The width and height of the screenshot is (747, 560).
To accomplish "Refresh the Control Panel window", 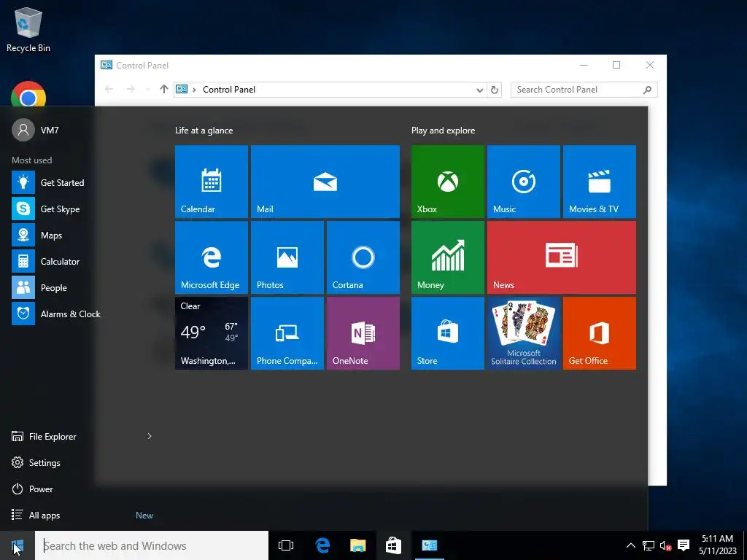I will [494, 90].
